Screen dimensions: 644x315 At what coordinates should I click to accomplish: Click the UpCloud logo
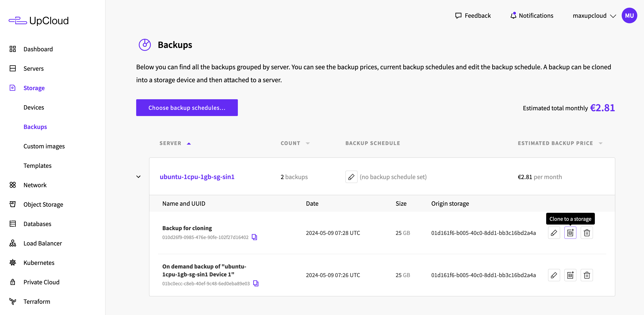39,21
